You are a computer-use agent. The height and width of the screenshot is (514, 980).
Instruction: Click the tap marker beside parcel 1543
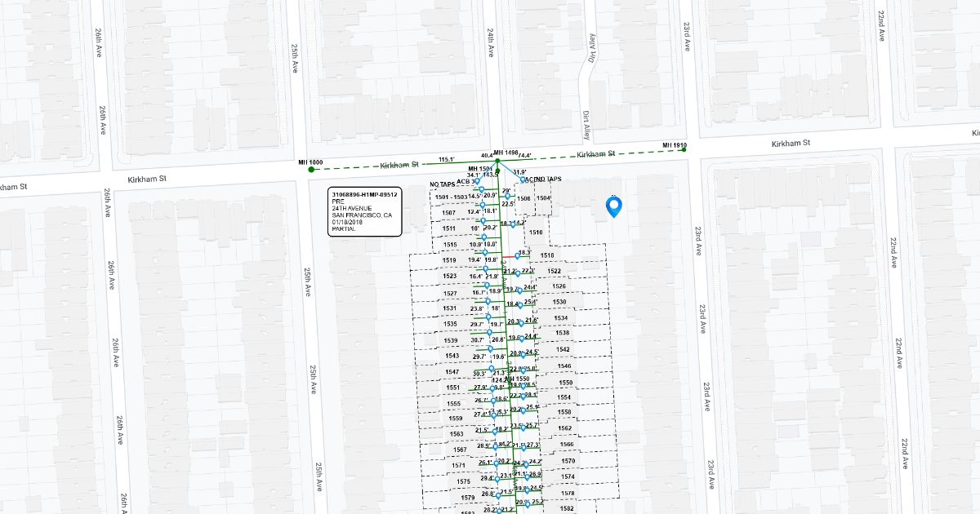pyautogui.click(x=491, y=348)
